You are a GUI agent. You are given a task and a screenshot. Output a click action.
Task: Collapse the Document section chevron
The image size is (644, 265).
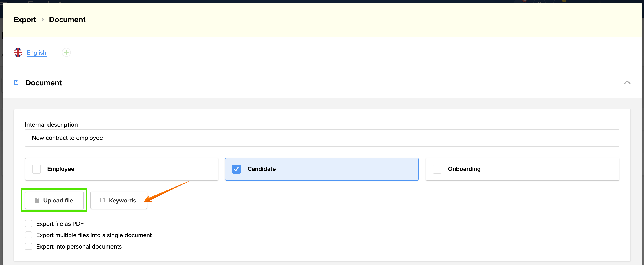click(627, 83)
